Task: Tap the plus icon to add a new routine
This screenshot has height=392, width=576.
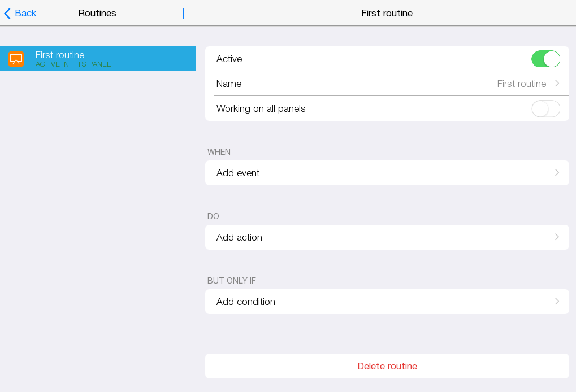Action: (183, 13)
